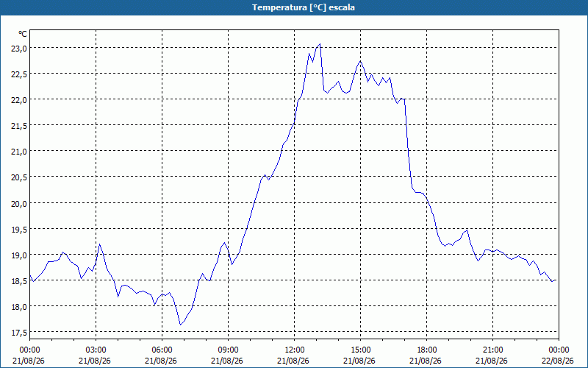Click the 03:00 time axis label

[x=96, y=350]
